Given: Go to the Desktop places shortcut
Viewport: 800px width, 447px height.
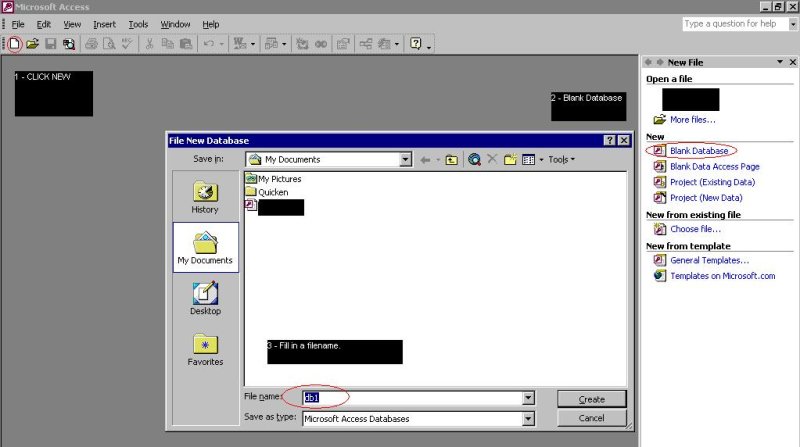Looking at the screenshot, I should pyautogui.click(x=205, y=298).
